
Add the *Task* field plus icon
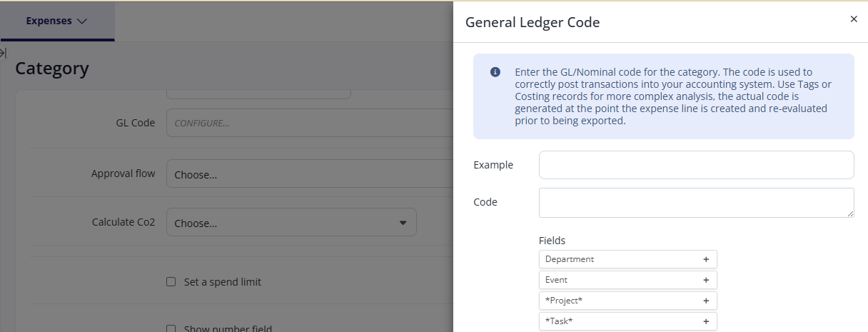pos(706,321)
